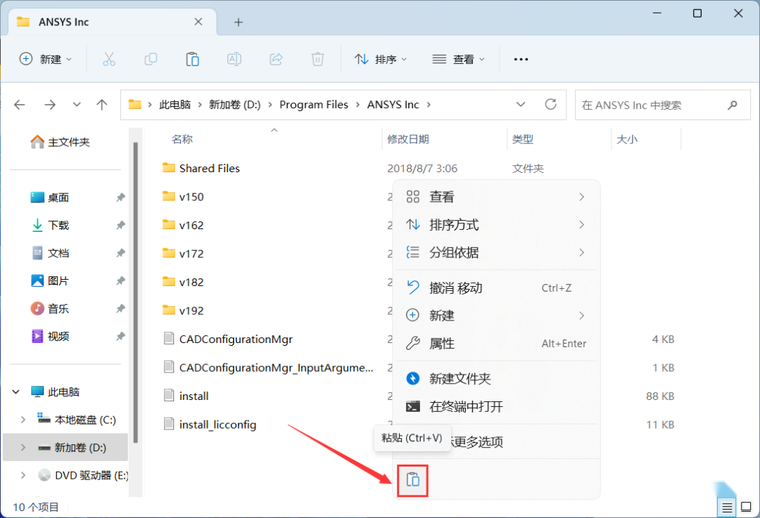Viewport: 760px width, 518px height.
Task: Open the address bar history dropdown
Action: point(521,104)
